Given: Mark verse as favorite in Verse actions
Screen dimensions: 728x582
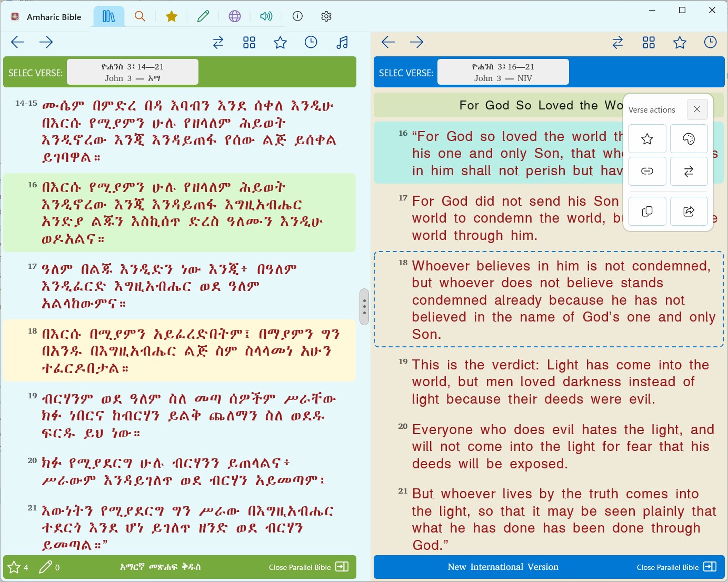Looking at the screenshot, I should [x=647, y=139].
